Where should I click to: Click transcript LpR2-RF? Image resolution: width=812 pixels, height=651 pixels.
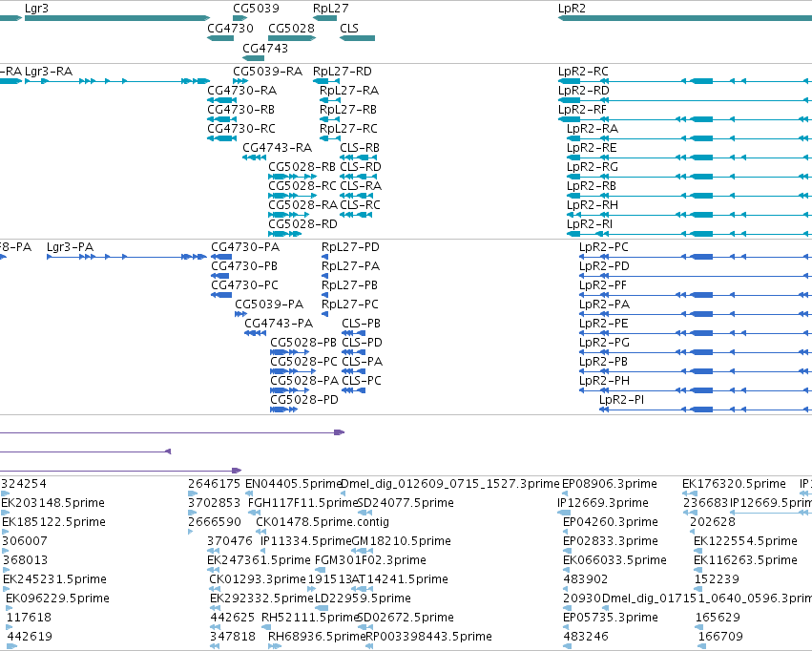tap(582, 110)
